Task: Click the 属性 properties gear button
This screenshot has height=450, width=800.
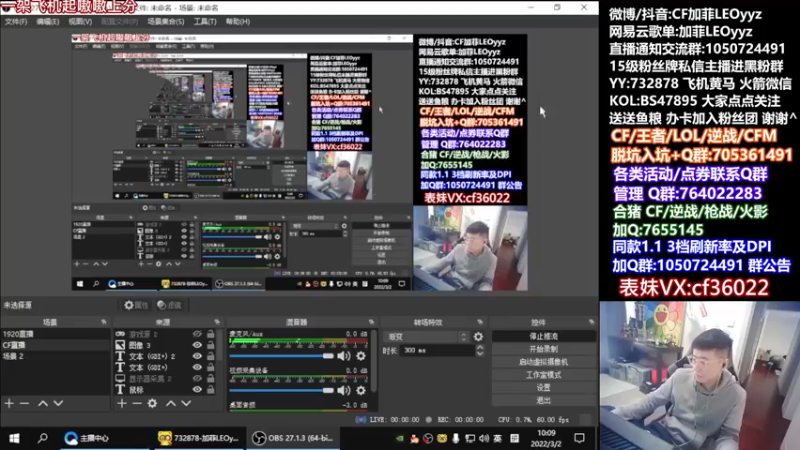Action: tap(136, 305)
